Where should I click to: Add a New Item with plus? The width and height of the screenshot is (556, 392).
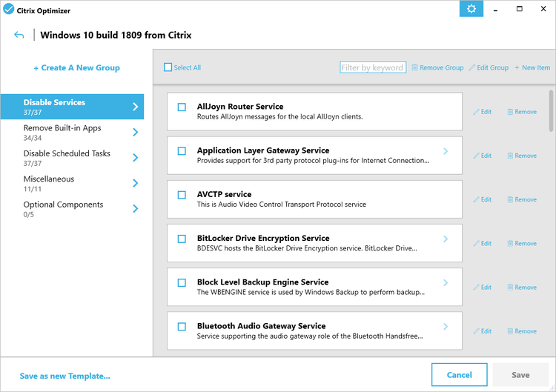click(x=532, y=67)
